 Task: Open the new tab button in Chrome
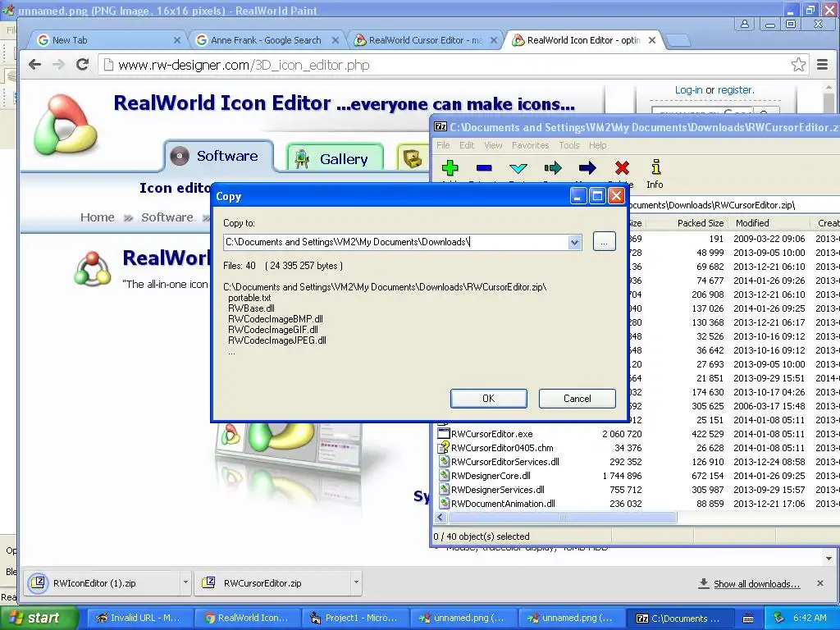[678, 41]
